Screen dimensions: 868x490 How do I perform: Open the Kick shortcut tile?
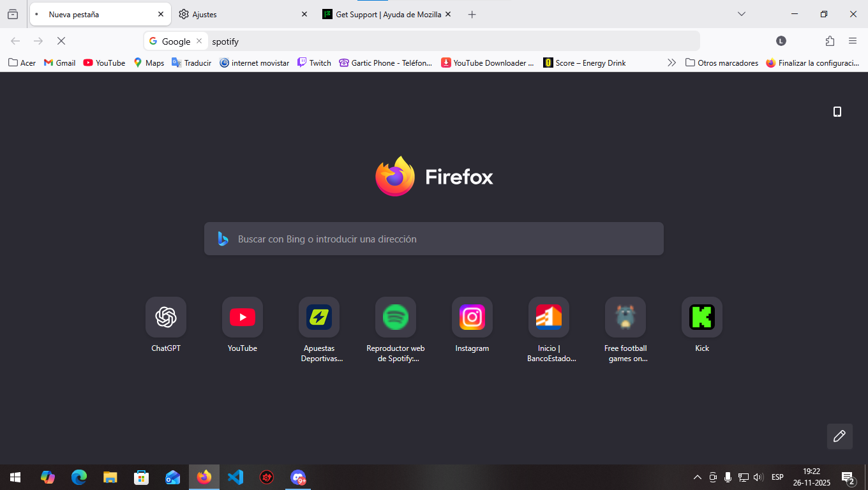pos(702,317)
